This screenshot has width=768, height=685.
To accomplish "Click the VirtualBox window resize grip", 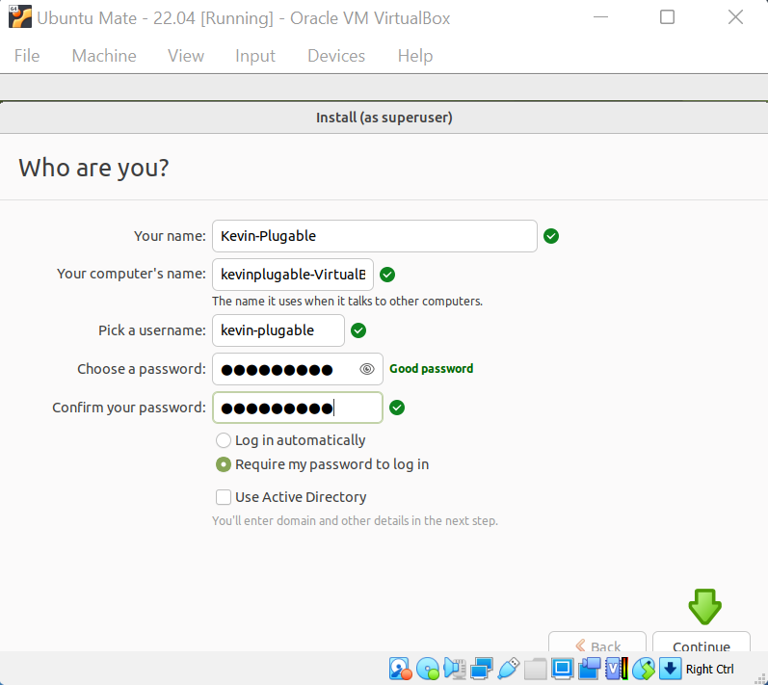I will [x=762, y=679].
